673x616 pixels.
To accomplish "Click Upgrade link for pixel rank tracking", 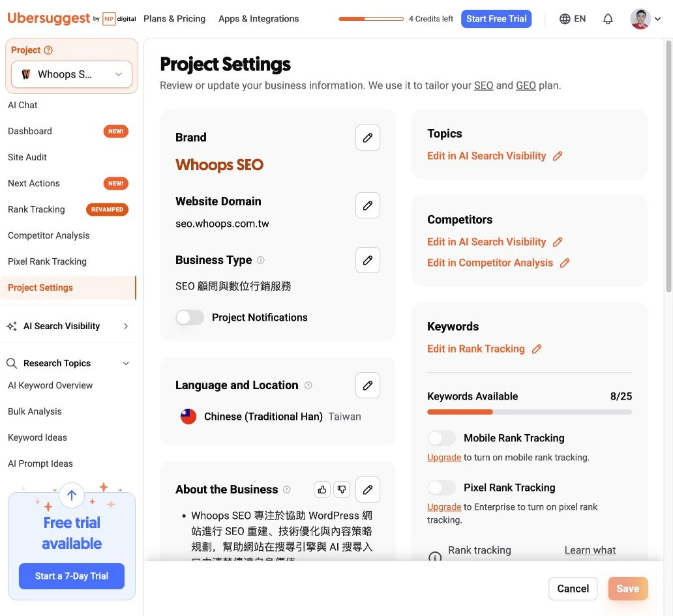I will pyautogui.click(x=444, y=507).
